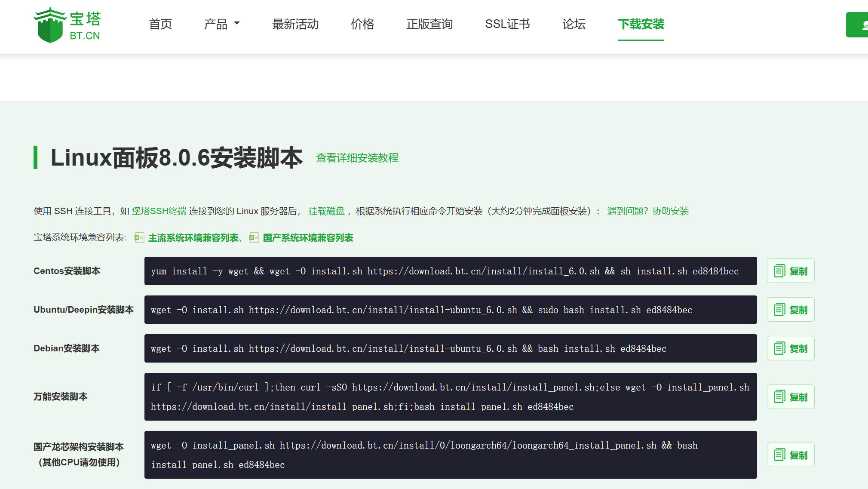The height and width of the screenshot is (489, 868).
Task: Open the 最新活动 page
Action: pyautogui.click(x=295, y=24)
